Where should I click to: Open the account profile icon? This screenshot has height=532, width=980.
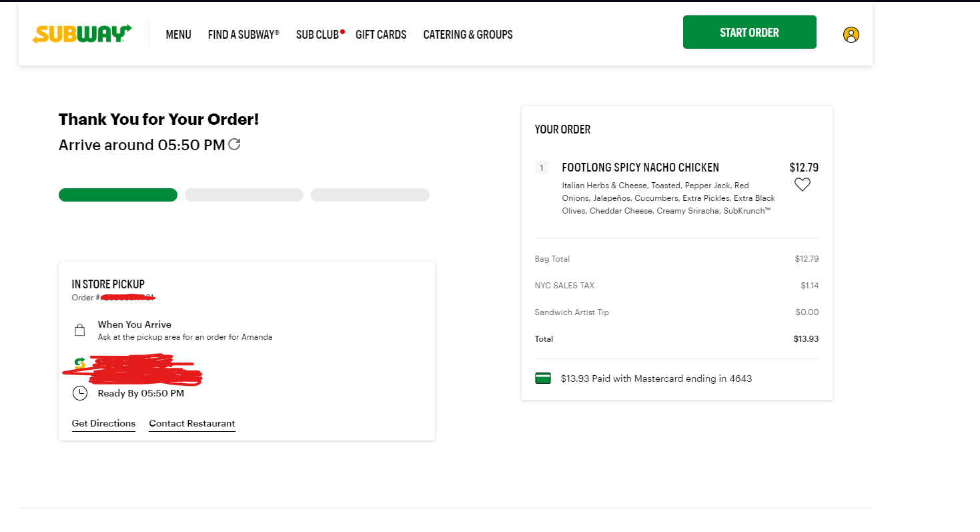coord(851,35)
